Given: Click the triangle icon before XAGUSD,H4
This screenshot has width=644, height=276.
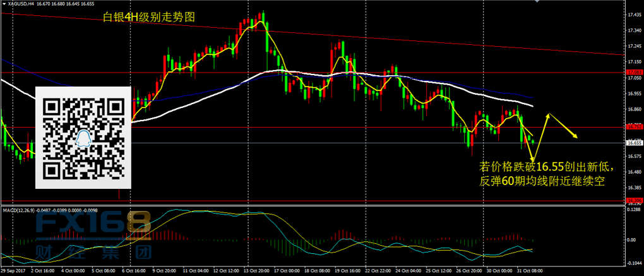Looking at the screenshot, I should click(x=3, y=4).
